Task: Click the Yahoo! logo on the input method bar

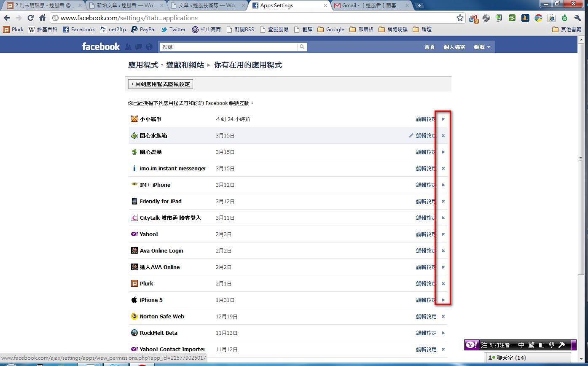Action: pyautogui.click(x=472, y=345)
